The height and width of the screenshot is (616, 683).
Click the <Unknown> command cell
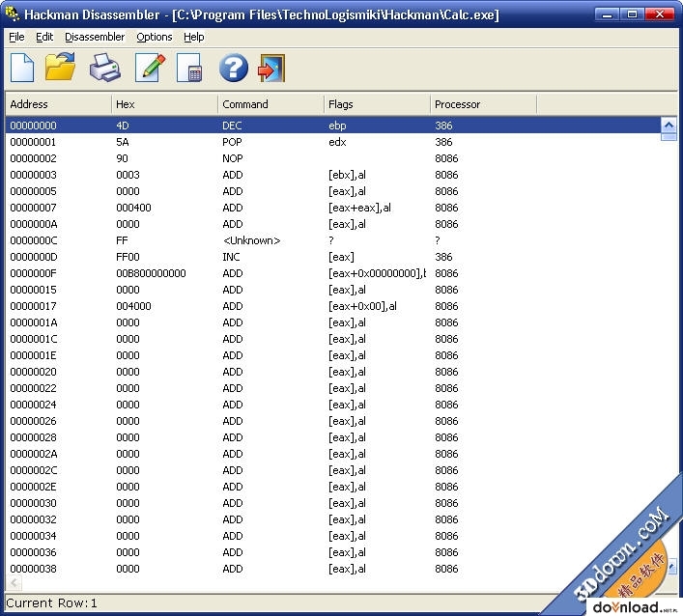click(251, 240)
